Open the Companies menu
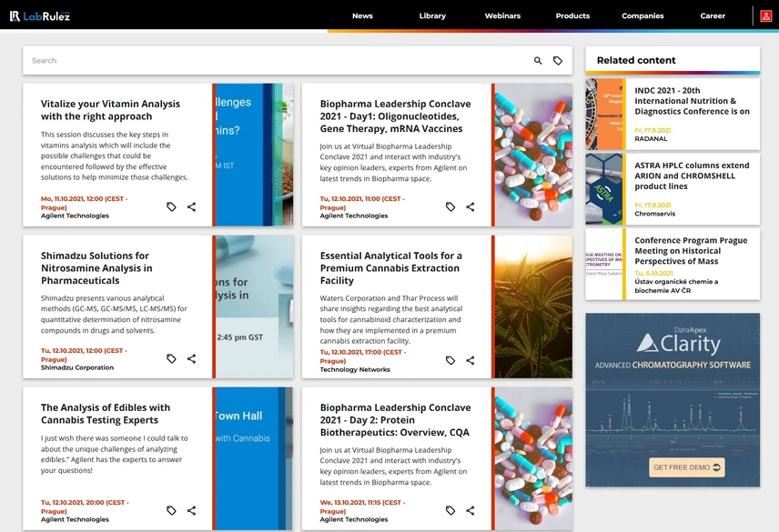Image resolution: width=779 pixels, height=532 pixels. tap(642, 15)
